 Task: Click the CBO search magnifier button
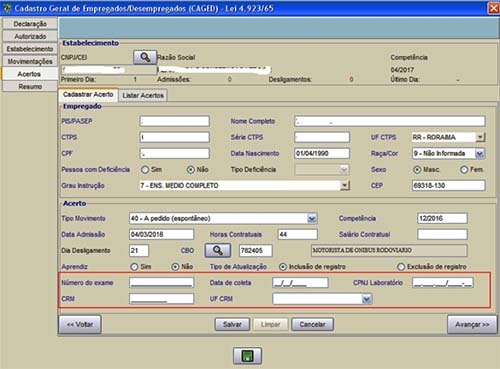pyautogui.click(x=218, y=250)
